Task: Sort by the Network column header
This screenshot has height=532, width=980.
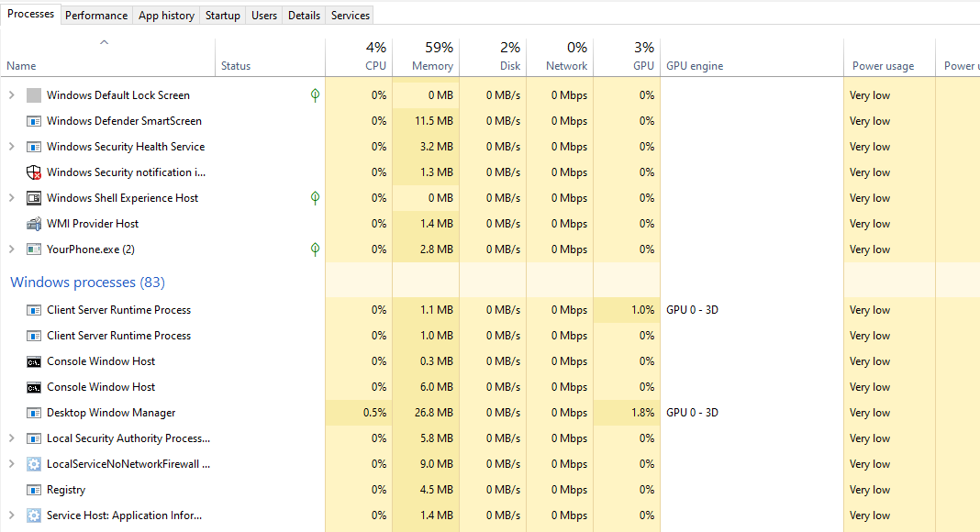Action: (560, 58)
